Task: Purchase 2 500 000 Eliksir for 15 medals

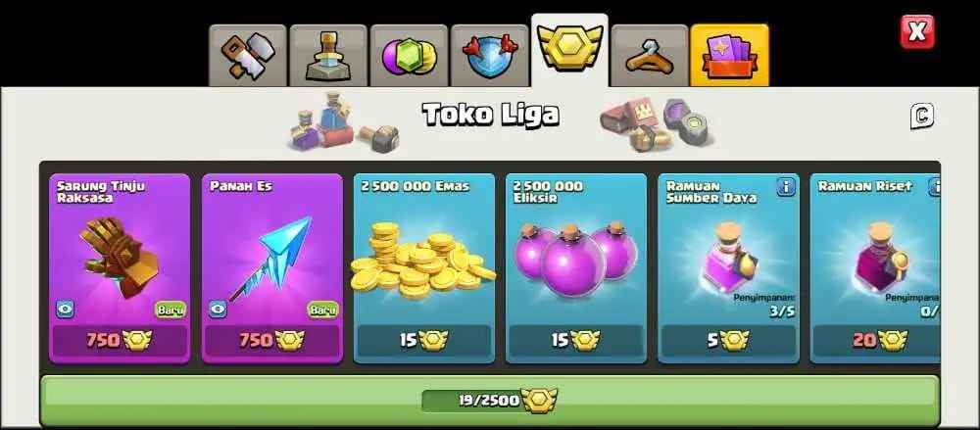Action: coord(576,340)
